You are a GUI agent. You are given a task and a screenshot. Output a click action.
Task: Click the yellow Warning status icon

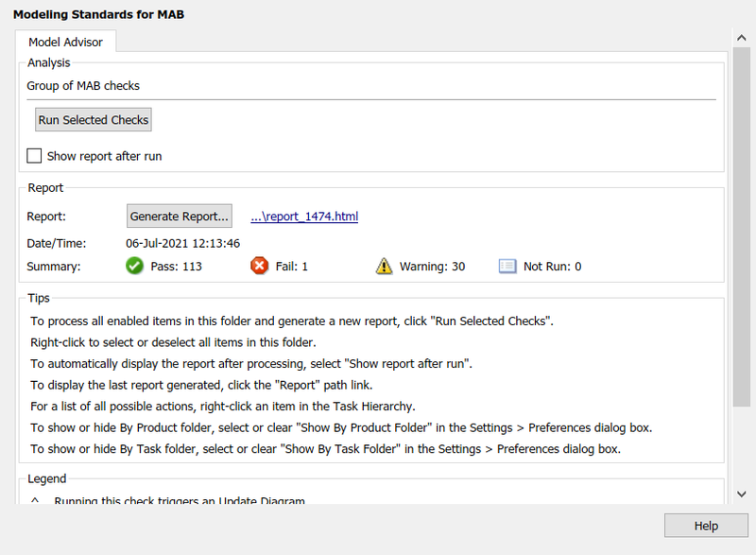point(384,266)
